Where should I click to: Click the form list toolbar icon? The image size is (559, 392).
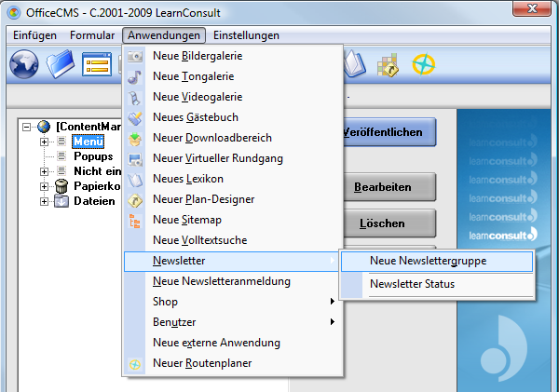point(97,64)
